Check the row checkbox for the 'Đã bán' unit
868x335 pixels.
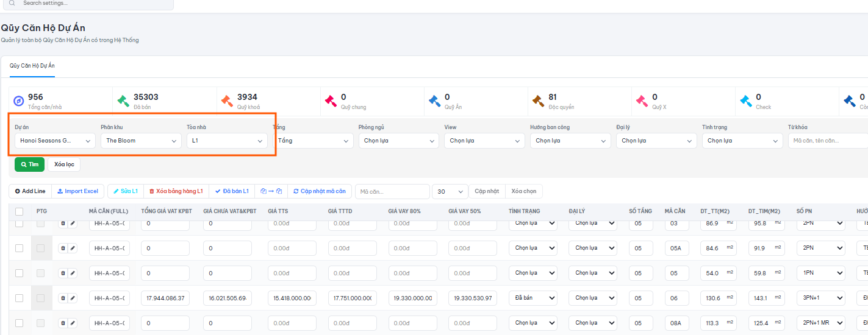[x=19, y=298]
